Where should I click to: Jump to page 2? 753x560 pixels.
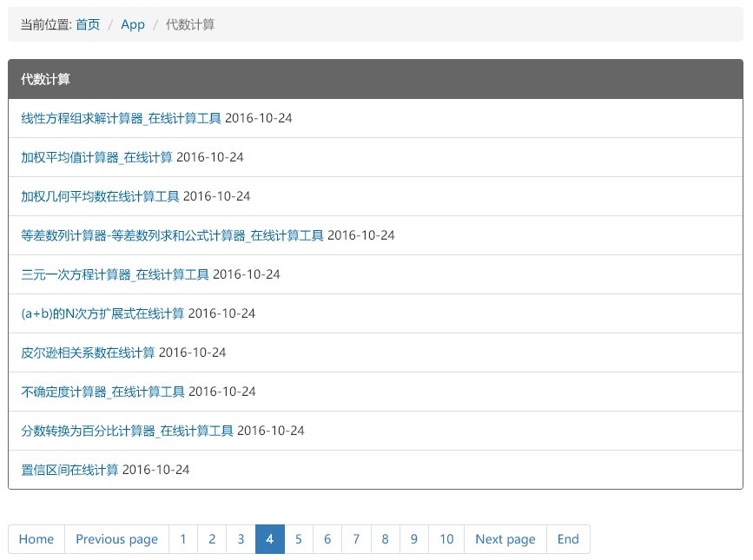[x=212, y=539]
